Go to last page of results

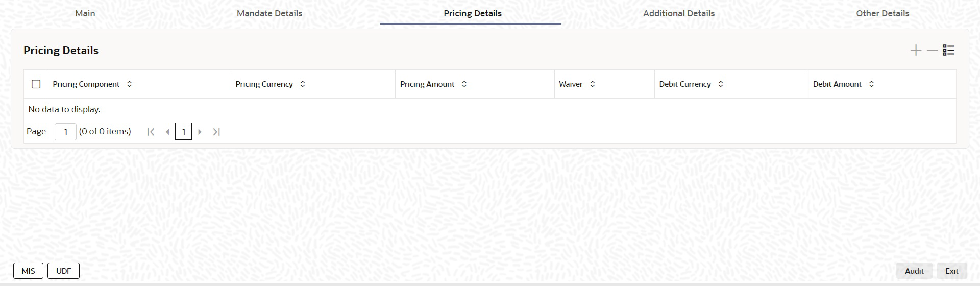(x=216, y=132)
